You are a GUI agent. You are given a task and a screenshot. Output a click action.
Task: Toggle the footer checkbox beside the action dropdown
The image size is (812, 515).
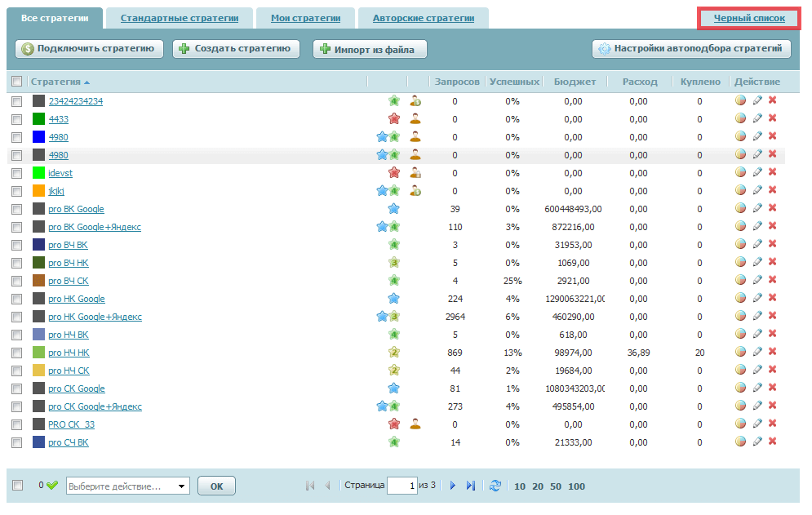click(x=18, y=486)
